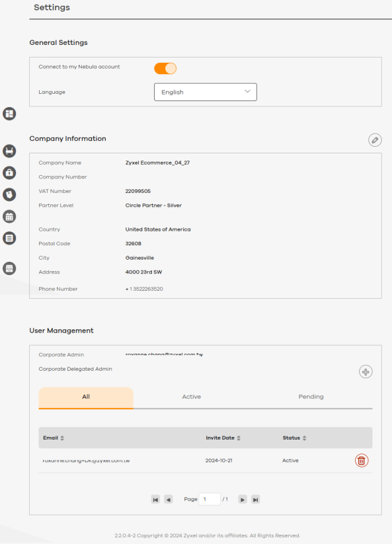Edit Company Information with pencil icon
392x544 pixels.
coord(375,140)
